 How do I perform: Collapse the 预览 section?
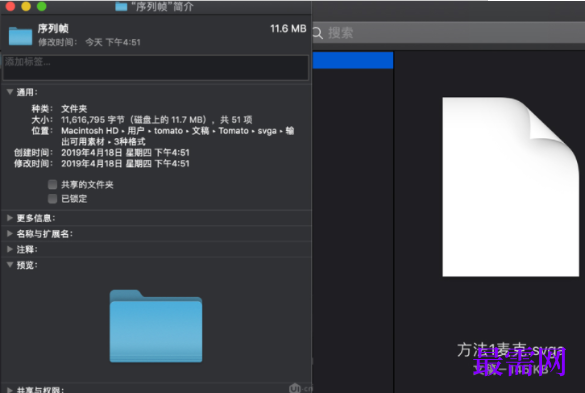click(10, 265)
